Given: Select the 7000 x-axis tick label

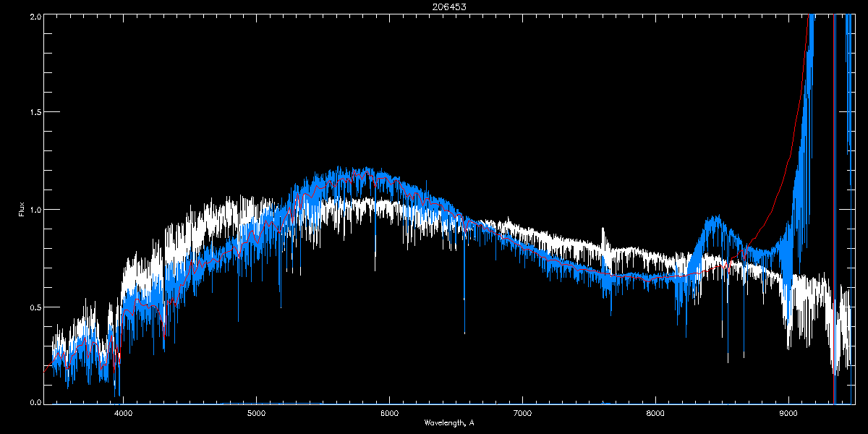Looking at the screenshot, I should [522, 414].
